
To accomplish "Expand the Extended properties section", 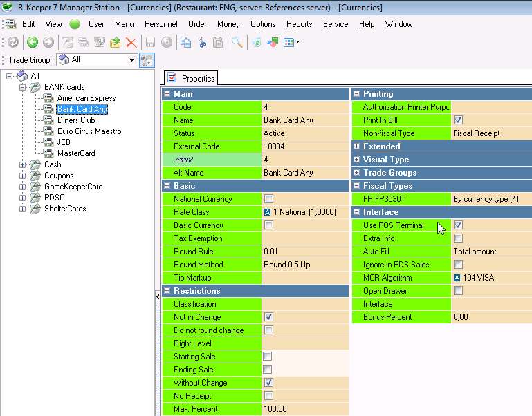I will pos(356,146).
